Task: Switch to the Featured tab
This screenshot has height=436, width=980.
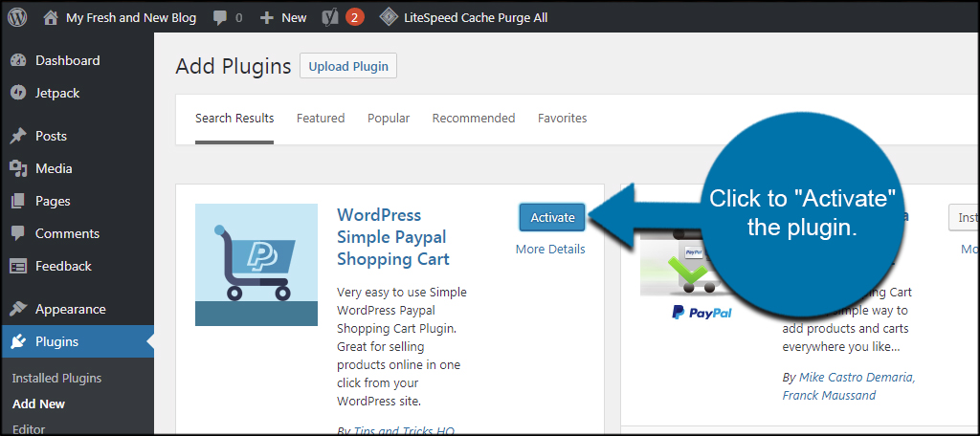Action: pos(321,118)
